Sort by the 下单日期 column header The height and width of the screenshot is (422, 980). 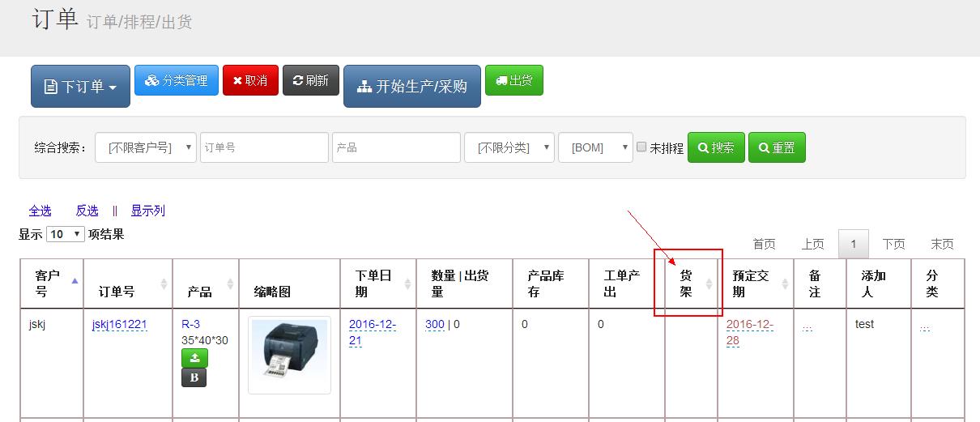tap(378, 283)
